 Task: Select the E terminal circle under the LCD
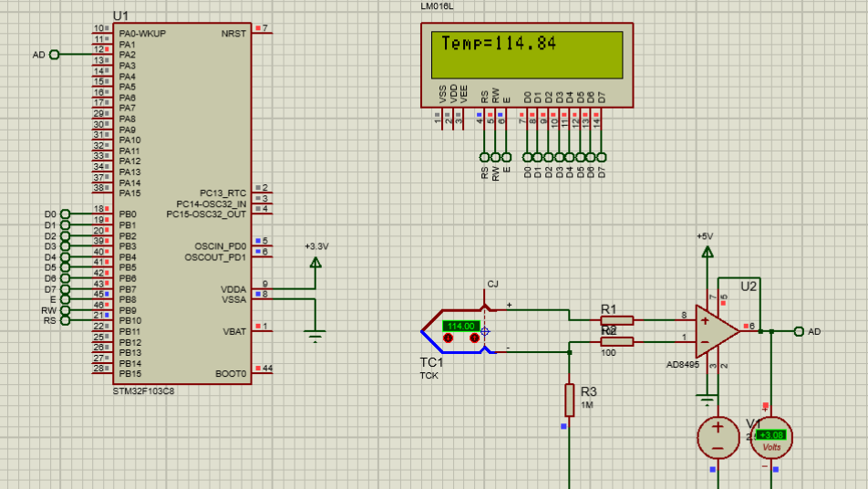[x=506, y=157]
